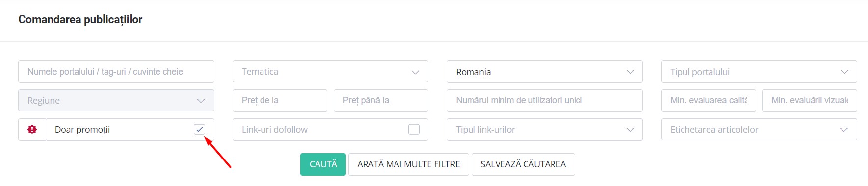The image size is (868, 186).
Task: Click the Preț până la field
Action: pyautogui.click(x=381, y=101)
